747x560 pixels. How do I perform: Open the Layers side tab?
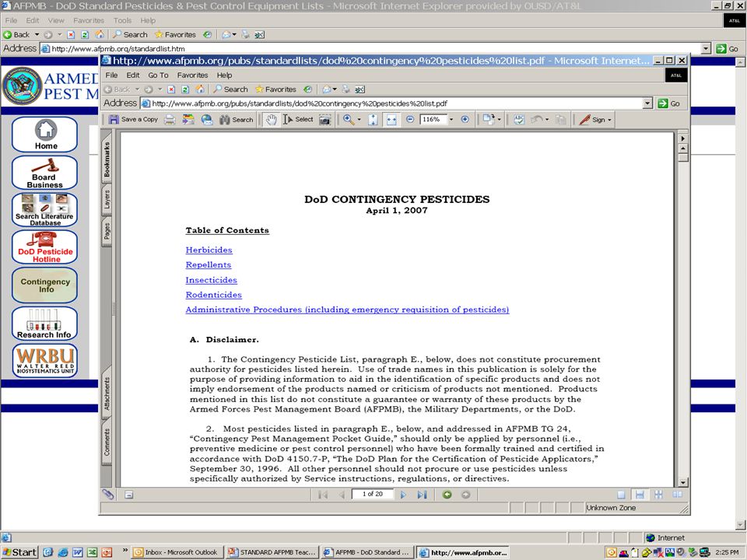[x=107, y=200]
